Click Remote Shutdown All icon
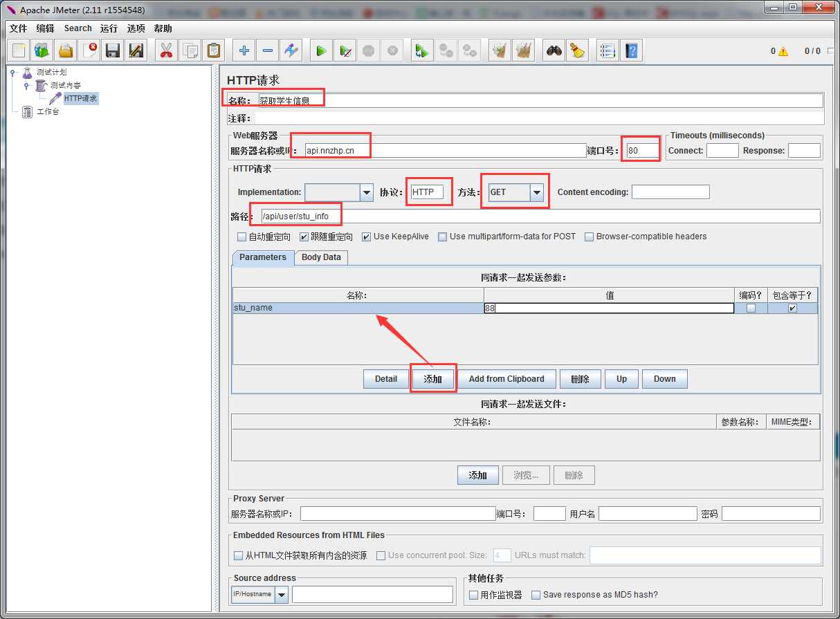840x619 pixels. tap(470, 50)
